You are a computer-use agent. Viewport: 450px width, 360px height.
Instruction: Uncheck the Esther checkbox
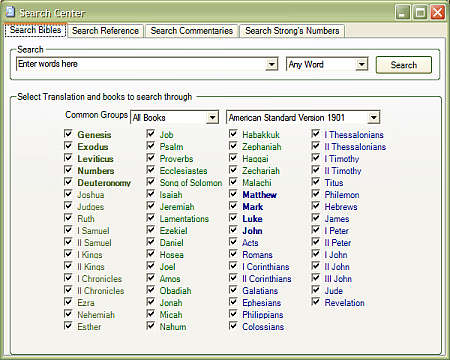coord(68,326)
